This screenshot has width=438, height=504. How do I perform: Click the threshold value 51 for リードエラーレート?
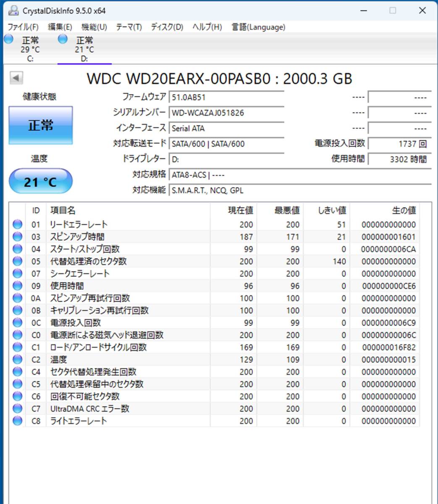click(341, 224)
